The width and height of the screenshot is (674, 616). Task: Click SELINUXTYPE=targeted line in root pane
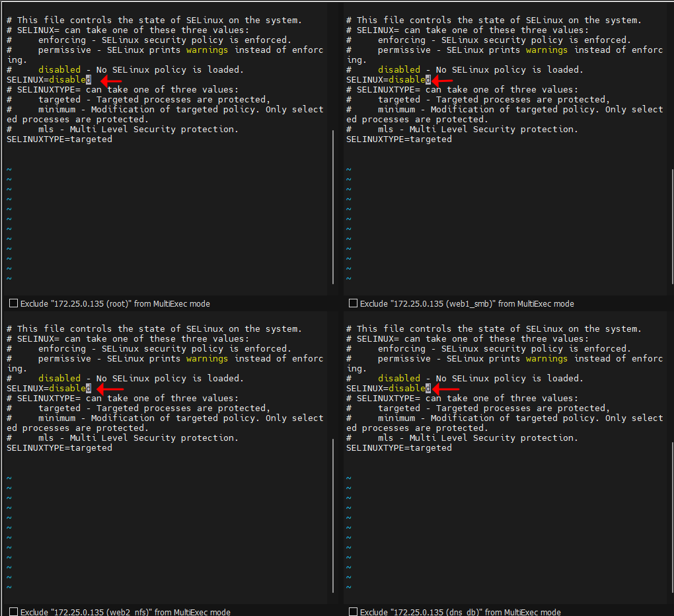(x=59, y=139)
